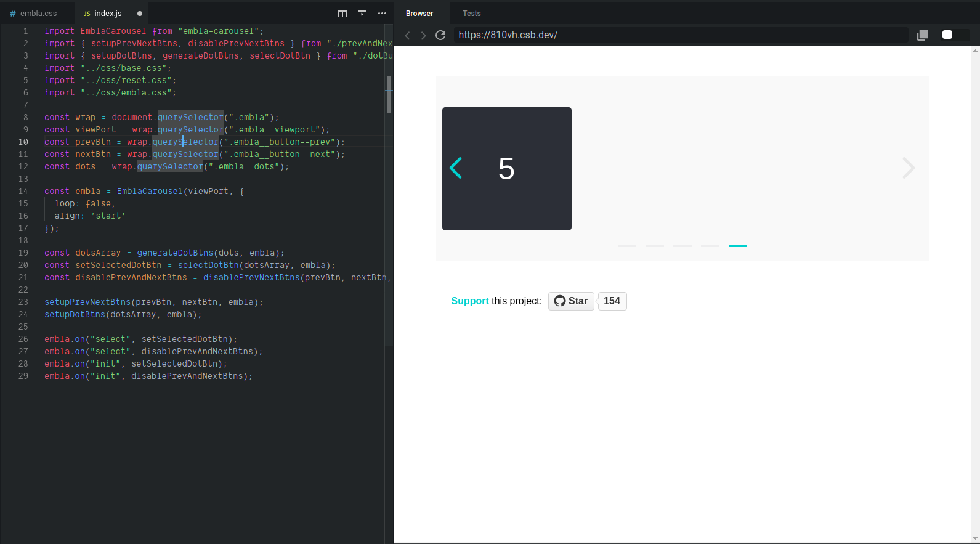Click "init" string on line 28
This screenshot has width=980, height=544.
pos(106,363)
